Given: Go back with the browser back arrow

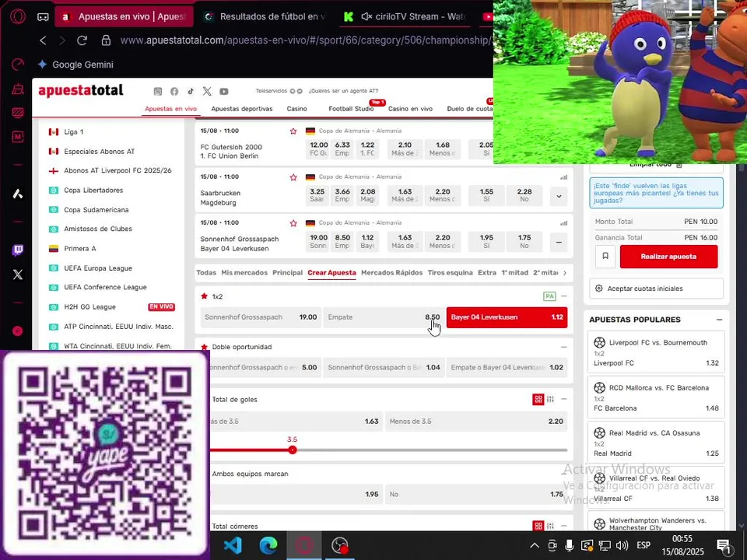Looking at the screenshot, I should pyautogui.click(x=43, y=40).
